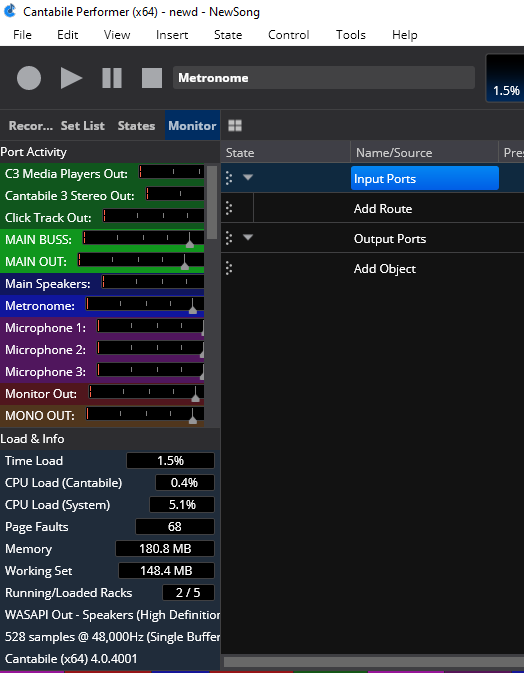Viewport: 524px width, 673px height.
Task: Click the Click Track Out meter
Action: [x=153, y=216]
